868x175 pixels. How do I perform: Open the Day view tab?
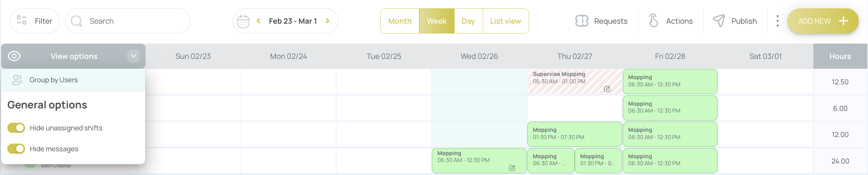pos(468,21)
